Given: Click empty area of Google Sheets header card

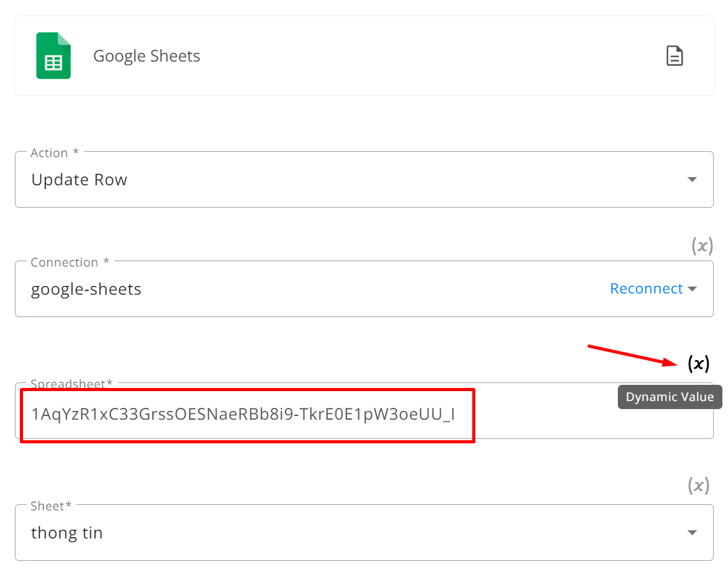Looking at the screenshot, I should pos(418,56).
